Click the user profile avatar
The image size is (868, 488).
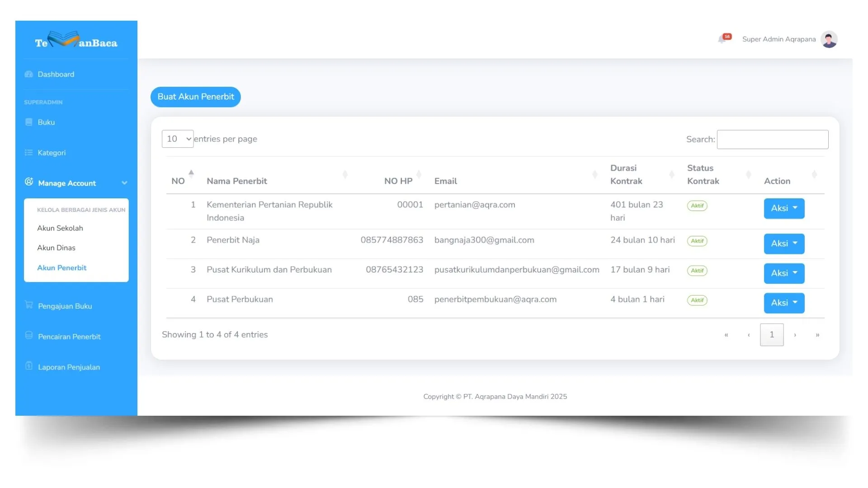[829, 39]
